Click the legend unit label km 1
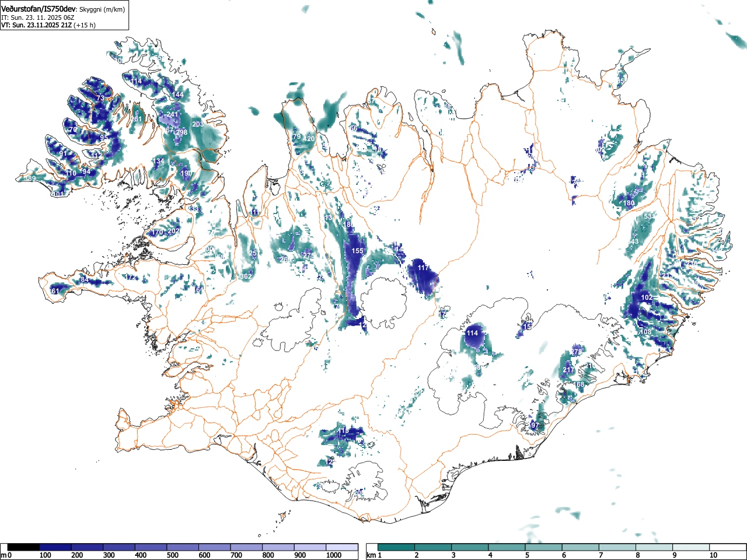Viewport: 747px width, 560px height. pos(374,555)
